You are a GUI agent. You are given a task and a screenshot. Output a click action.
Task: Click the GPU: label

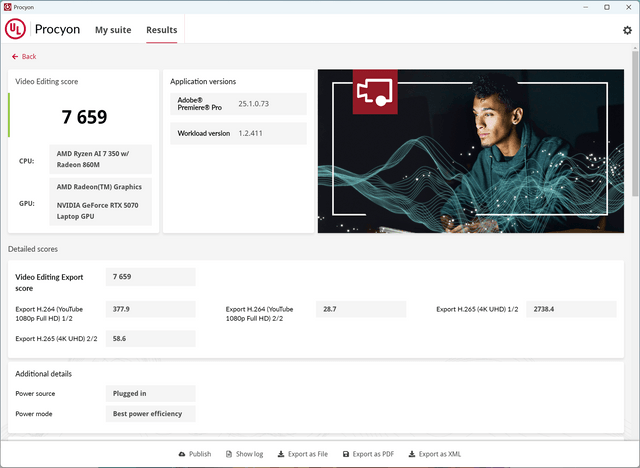(x=27, y=203)
